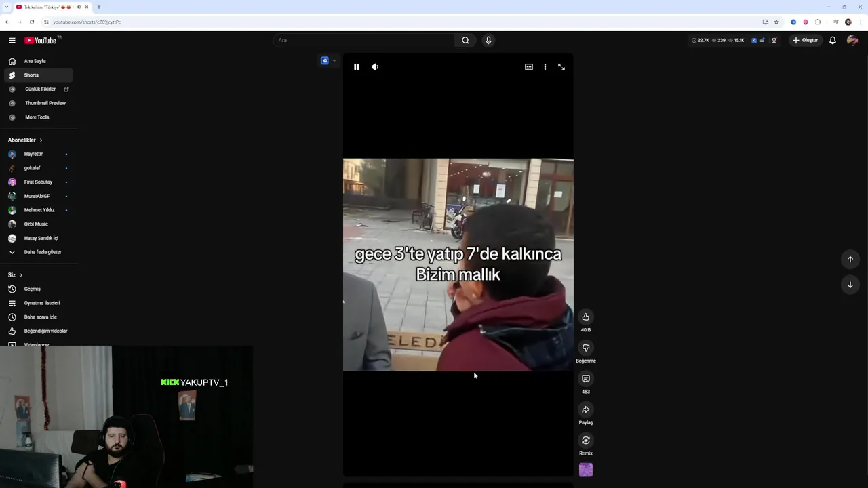The width and height of the screenshot is (868, 488).
Task: Mute tab using speaker icon on tab
Action: tap(79, 7)
